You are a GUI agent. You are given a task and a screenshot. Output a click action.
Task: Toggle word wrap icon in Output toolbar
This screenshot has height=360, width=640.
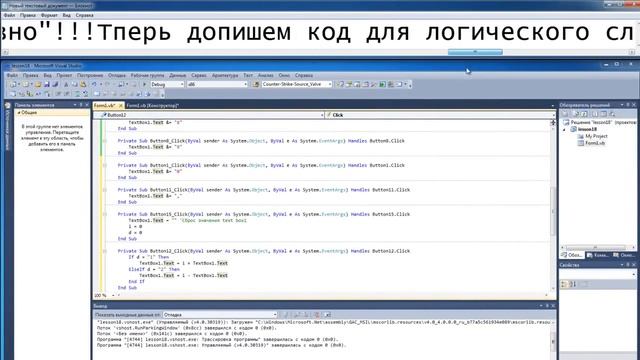(327, 315)
